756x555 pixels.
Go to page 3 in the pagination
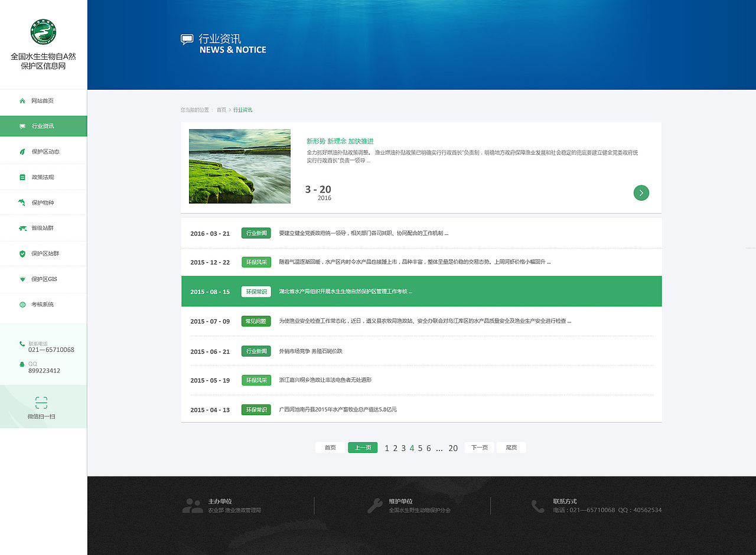403,448
